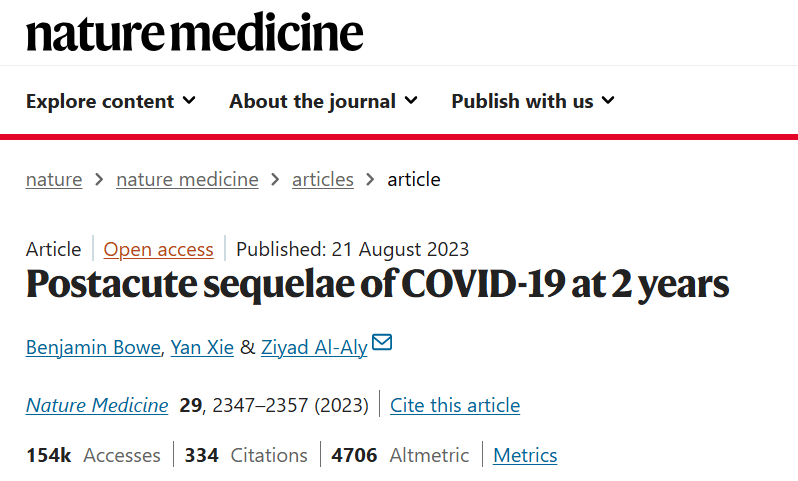Click the article title heading
The image size is (798, 481).
pyautogui.click(x=377, y=286)
